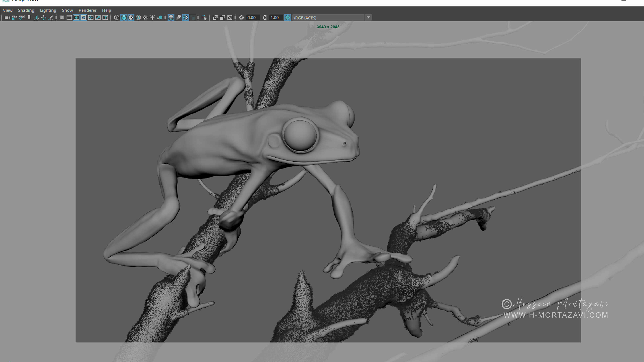Click the 2D Pan/Zoom icon
This screenshot has width=644, height=362.
pyautogui.click(x=44, y=18)
